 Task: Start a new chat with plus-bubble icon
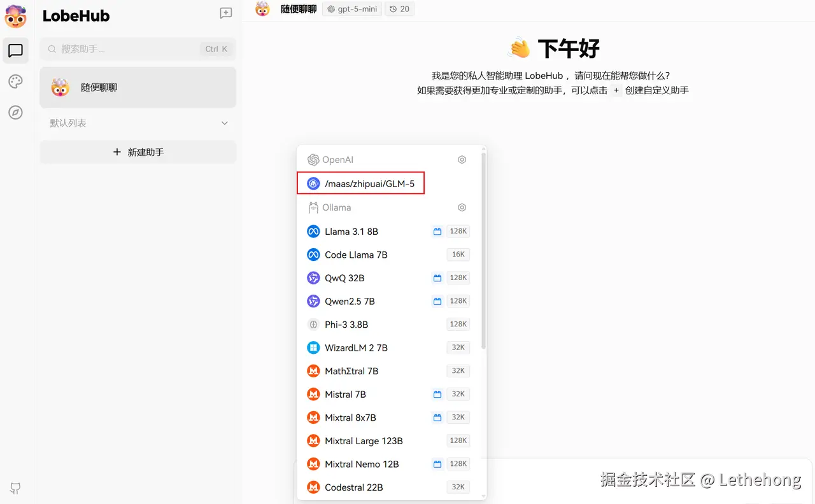click(226, 13)
